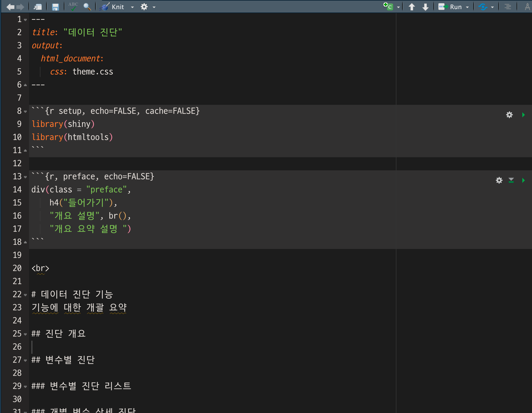Screen dimensions: 532x413
Task: Save the current document
Action: [x=55, y=7]
